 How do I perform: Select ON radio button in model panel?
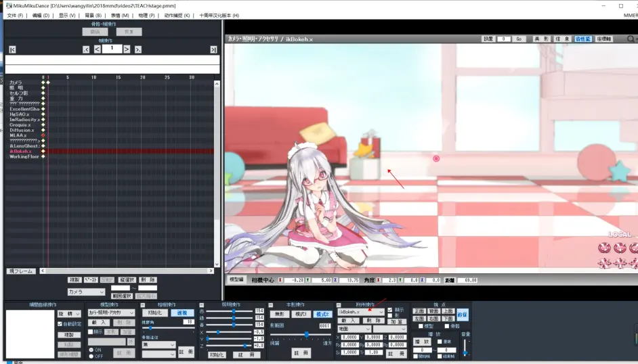(x=91, y=350)
